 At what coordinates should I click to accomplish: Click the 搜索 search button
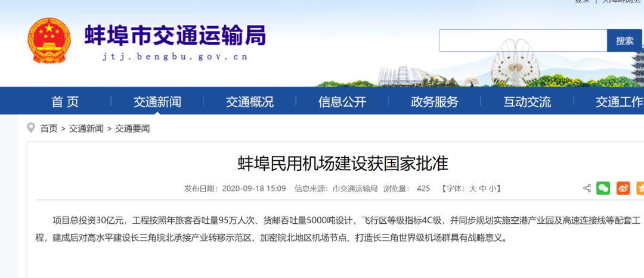pos(625,40)
